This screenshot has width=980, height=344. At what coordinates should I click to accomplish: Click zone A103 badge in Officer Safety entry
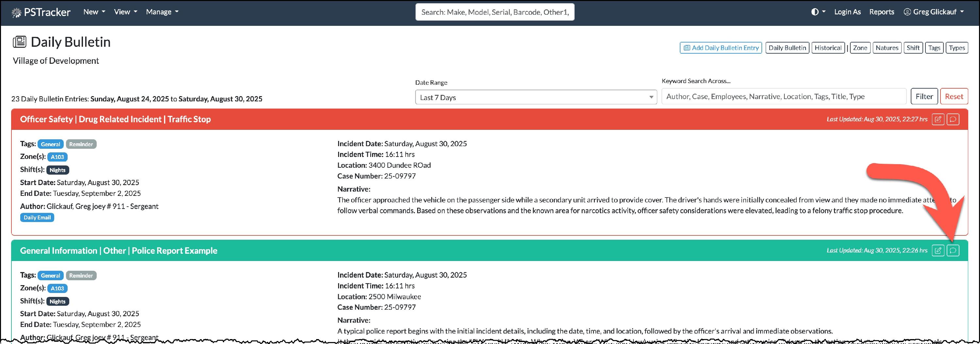(57, 157)
